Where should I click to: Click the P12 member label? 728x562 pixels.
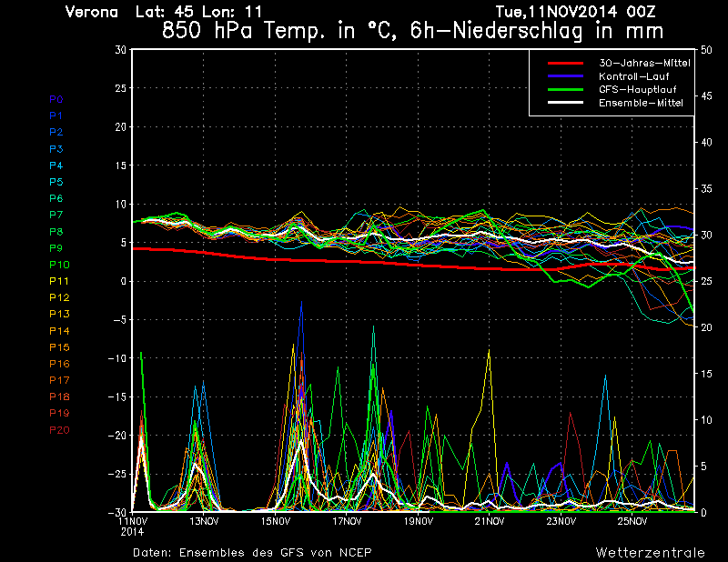pyautogui.click(x=59, y=297)
